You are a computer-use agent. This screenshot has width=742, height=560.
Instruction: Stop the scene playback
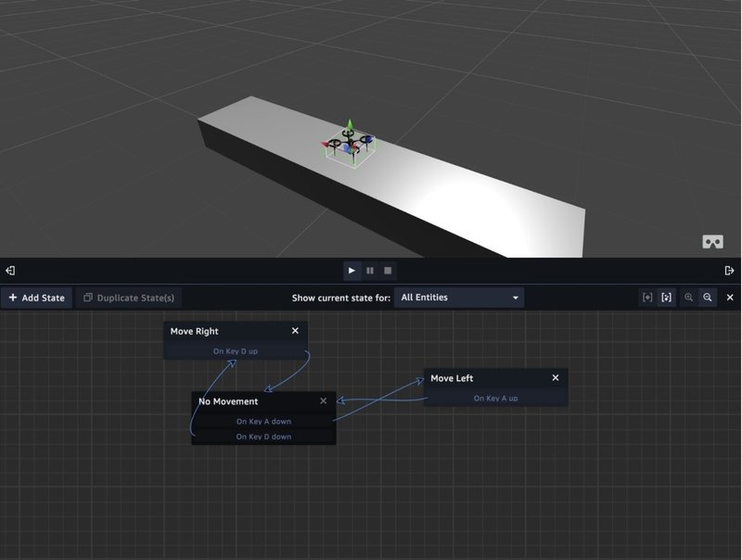[x=388, y=271]
